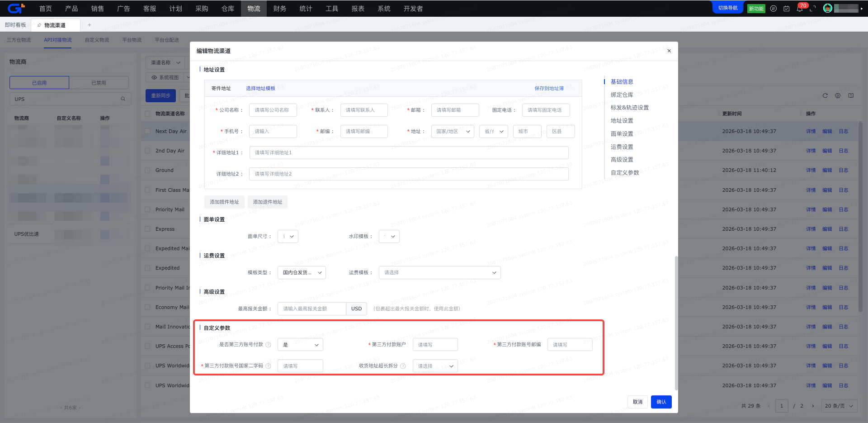This screenshot has height=423, width=868.
Task: Add a new tab with the plus icon
Action: (90, 25)
